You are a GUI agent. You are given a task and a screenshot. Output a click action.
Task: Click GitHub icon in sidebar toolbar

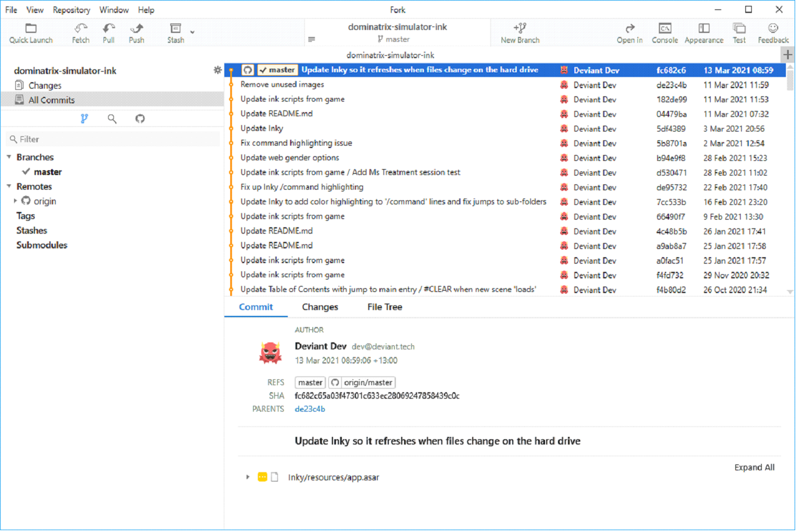coord(140,119)
